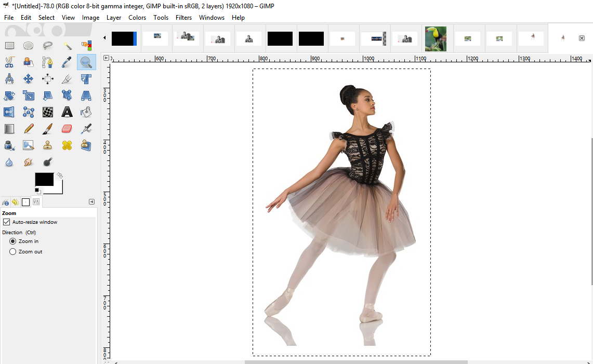
Task: Activate the Text tool
Action: [x=67, y=112]
